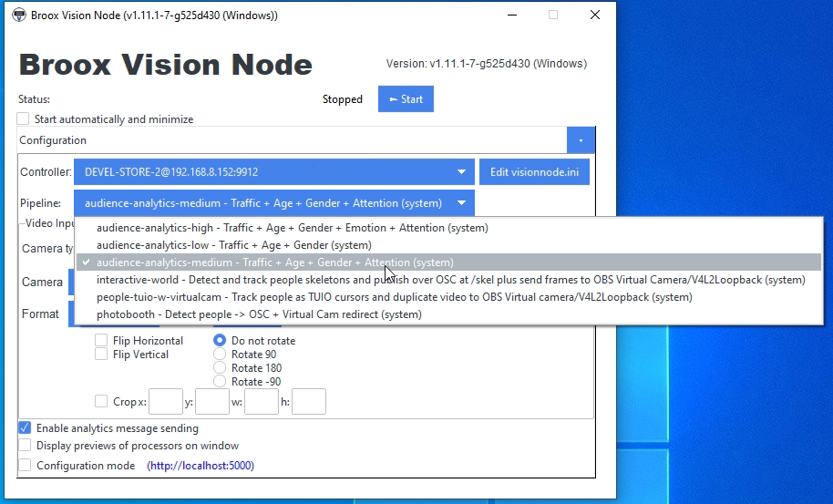Image resolution: width=833 pixels, height=504 pixels.
Task: Click the Crop w input field
Action: (x=262, y=402)
